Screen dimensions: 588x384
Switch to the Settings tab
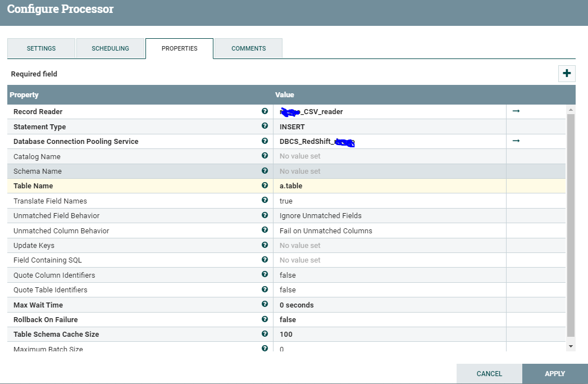tap(41, 48)
